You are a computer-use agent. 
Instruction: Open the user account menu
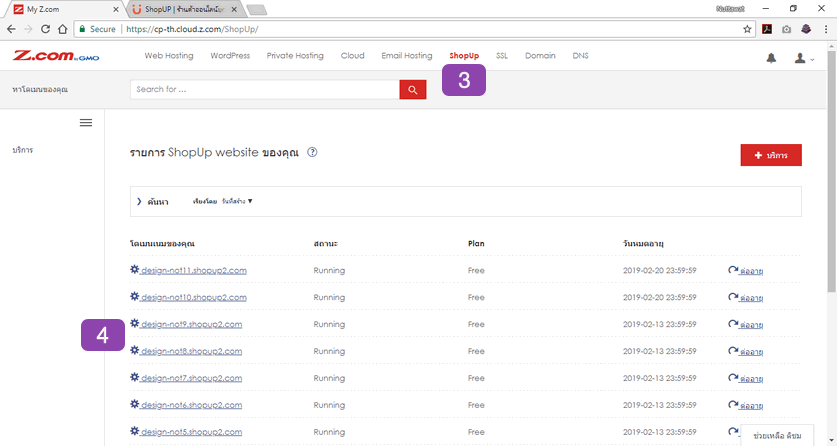pyautogui.click(x=803, y=58)
